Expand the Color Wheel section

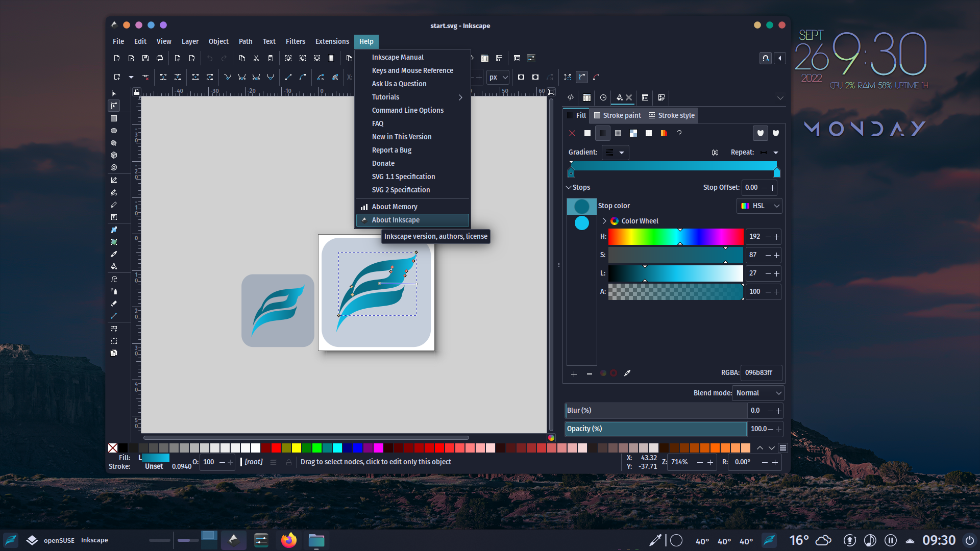coord(604,221)
